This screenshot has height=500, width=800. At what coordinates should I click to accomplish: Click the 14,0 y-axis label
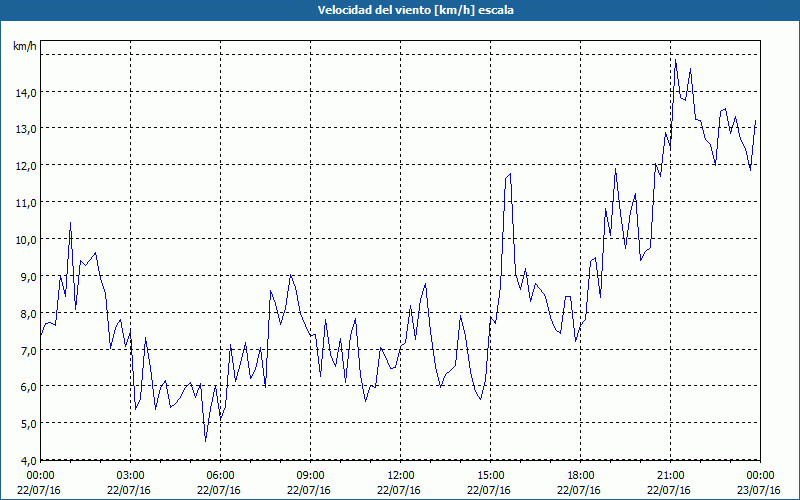pyautogui.click(x=27, y=92)
